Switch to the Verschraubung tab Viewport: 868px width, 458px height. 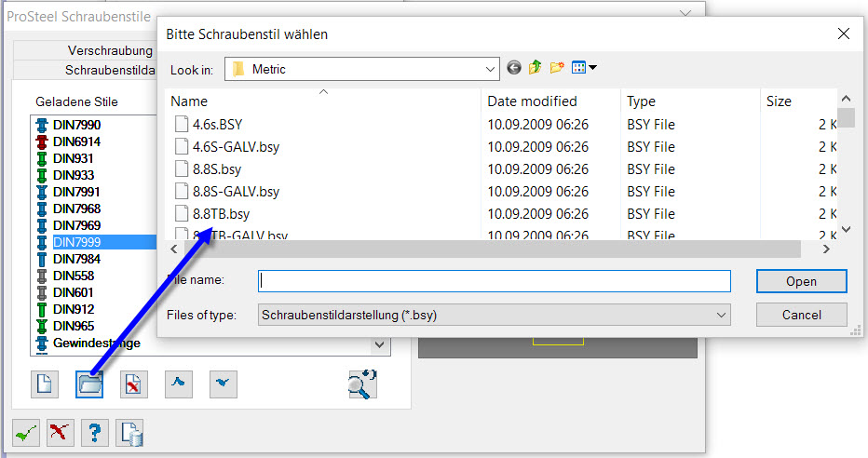(x=110, y=50)
